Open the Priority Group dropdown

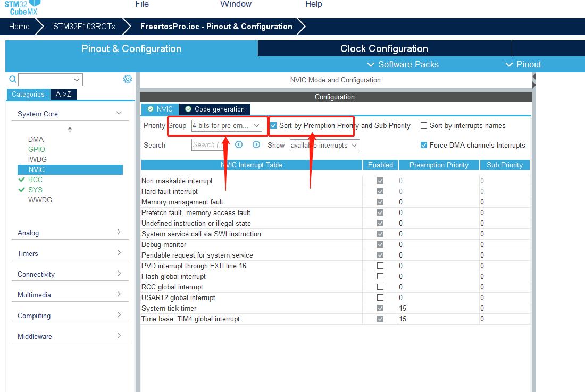(x=227, y=126)
